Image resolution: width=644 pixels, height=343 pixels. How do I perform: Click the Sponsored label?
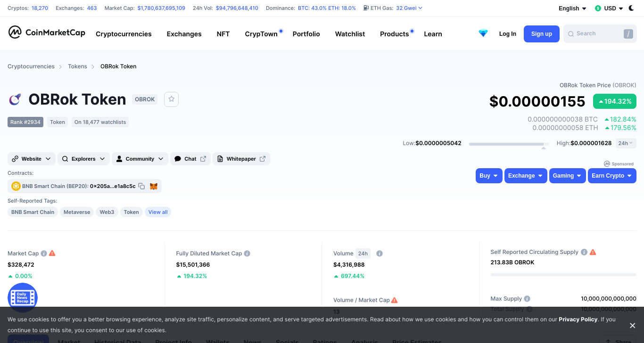(x=619, y=164)
